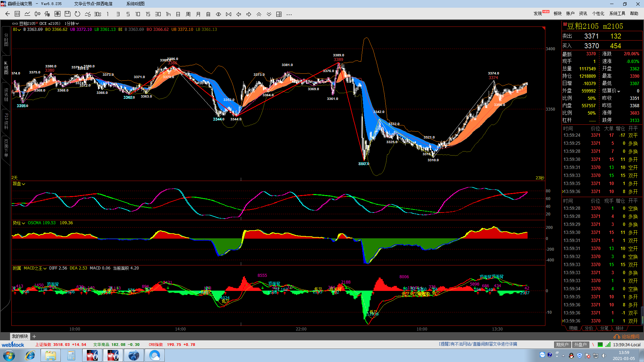Screen dimensions: 644x362
Task: Expand the 1分钟 period dropdown
Action: (x=71, y=23)
